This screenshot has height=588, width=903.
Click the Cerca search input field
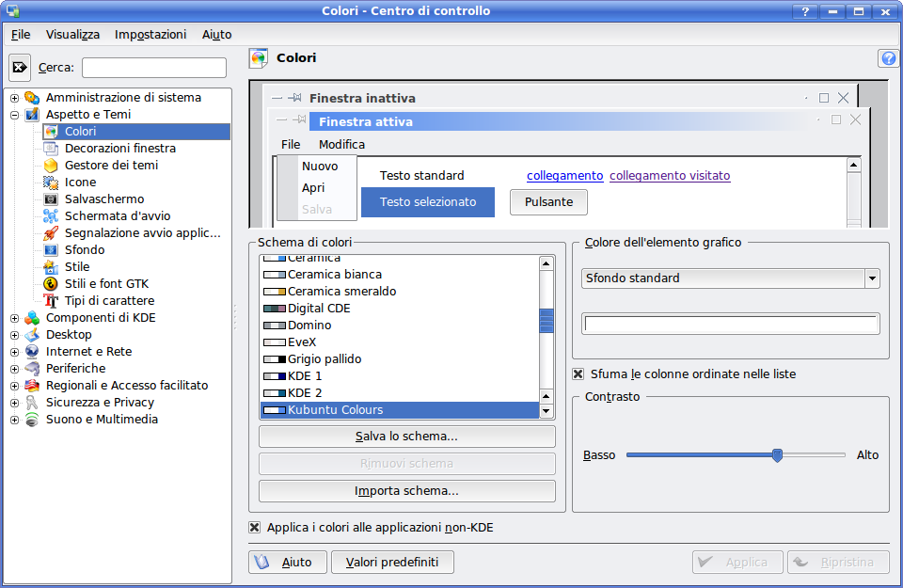tap(154, 68)
